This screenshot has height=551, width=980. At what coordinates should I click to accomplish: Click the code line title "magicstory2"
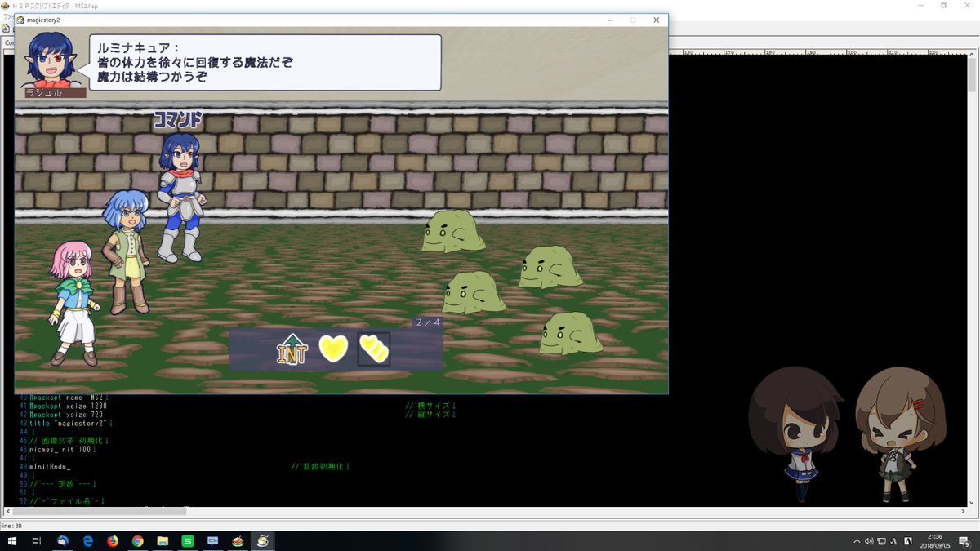[x=69, y=423]
